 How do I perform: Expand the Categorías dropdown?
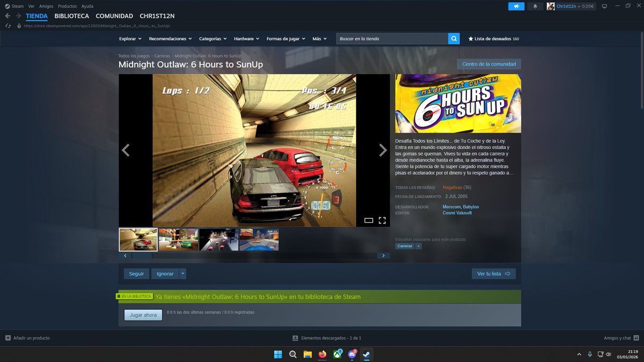click(x=213, y=39)
